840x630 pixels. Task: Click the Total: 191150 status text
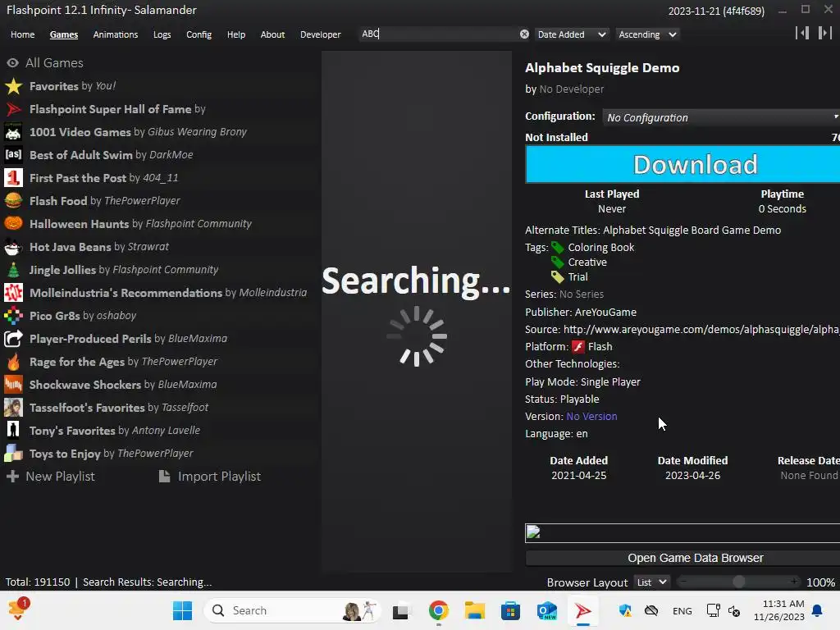pos(38,582)
